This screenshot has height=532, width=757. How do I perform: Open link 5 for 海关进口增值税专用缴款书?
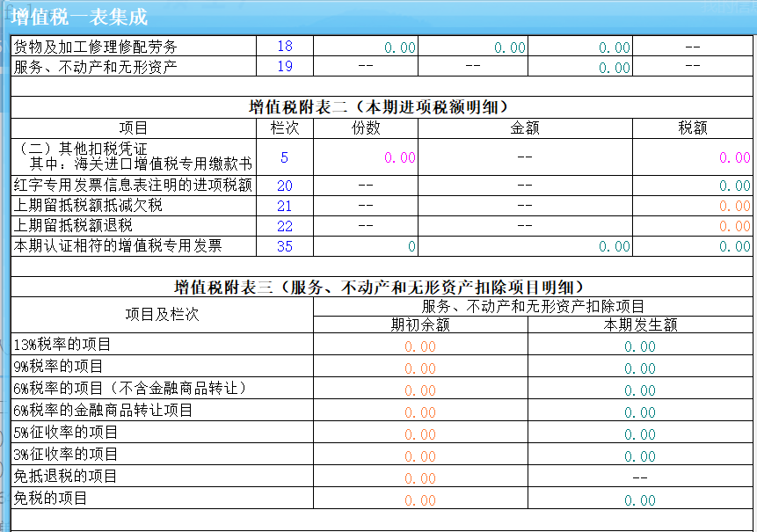(281, 158)
